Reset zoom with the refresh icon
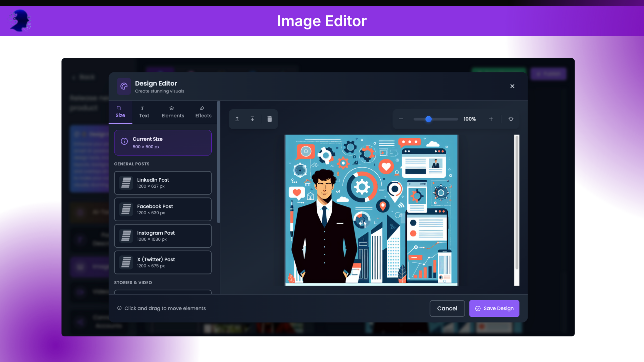 pyautogui.click(x=511, y=119)
